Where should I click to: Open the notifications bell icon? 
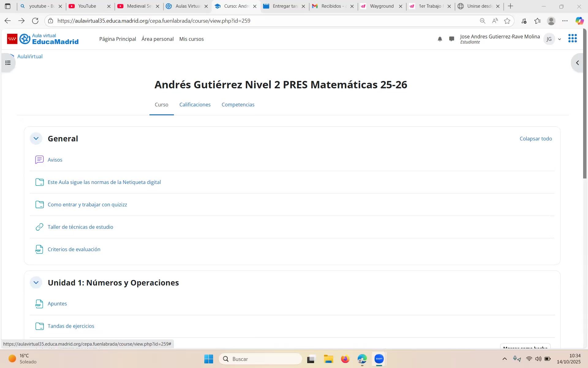(x=440, y=39)
